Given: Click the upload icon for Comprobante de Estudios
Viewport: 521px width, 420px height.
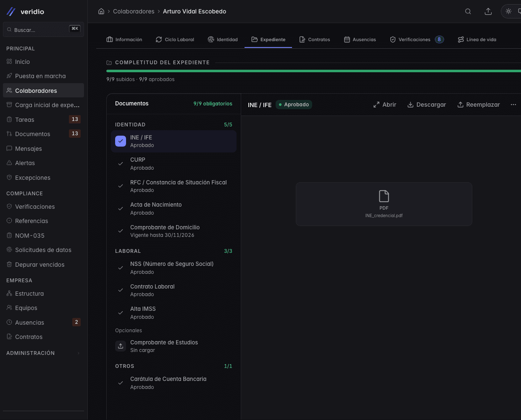Looking at the screenshot, I should click(121, 346).
